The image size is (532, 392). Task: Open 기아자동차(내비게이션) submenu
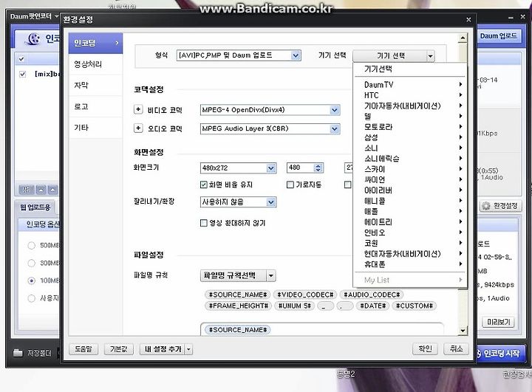pos(410,106)
